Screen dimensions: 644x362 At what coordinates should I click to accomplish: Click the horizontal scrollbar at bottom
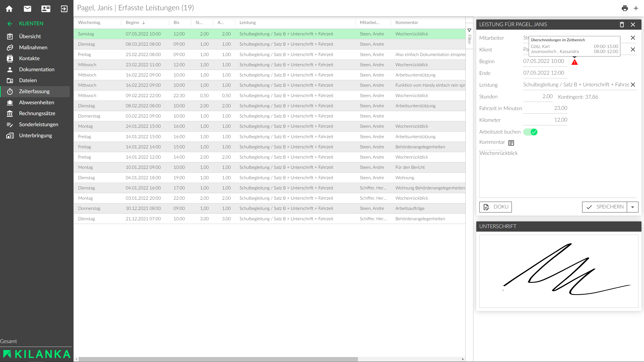coord(218,359)
